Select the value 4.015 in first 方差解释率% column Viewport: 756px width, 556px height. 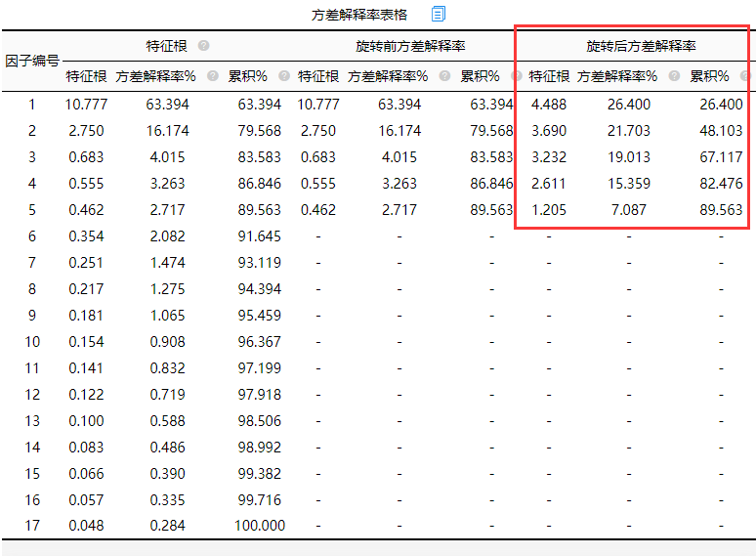(167, 157)
